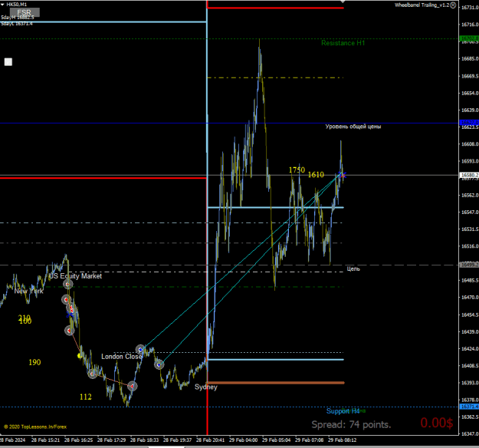Click the yellow 112 number label
This screenshot has width=479, height=448.
[x=86, y=397]
